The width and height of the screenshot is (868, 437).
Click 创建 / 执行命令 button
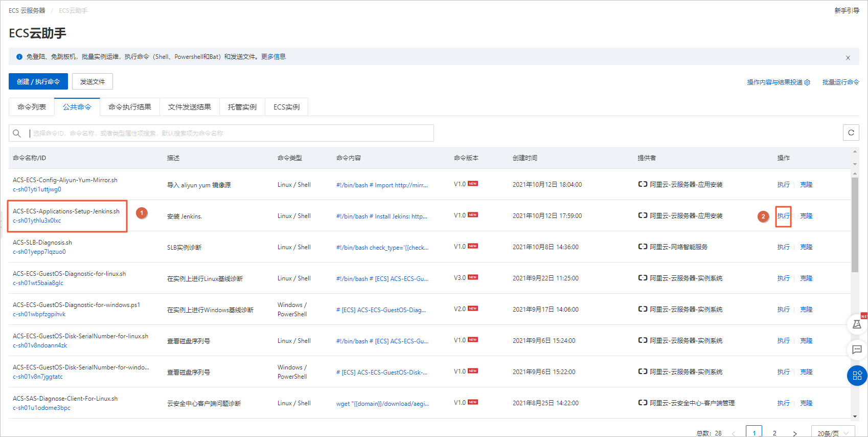(38, 81)
